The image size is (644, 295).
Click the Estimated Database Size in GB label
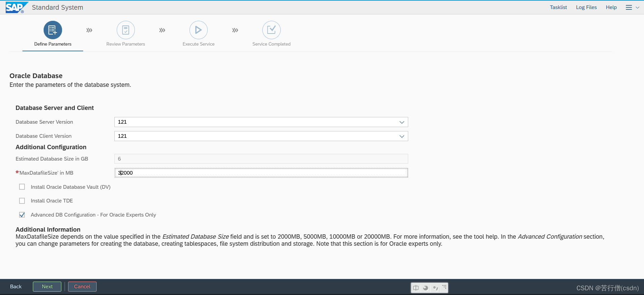click(x=52, y=159)
